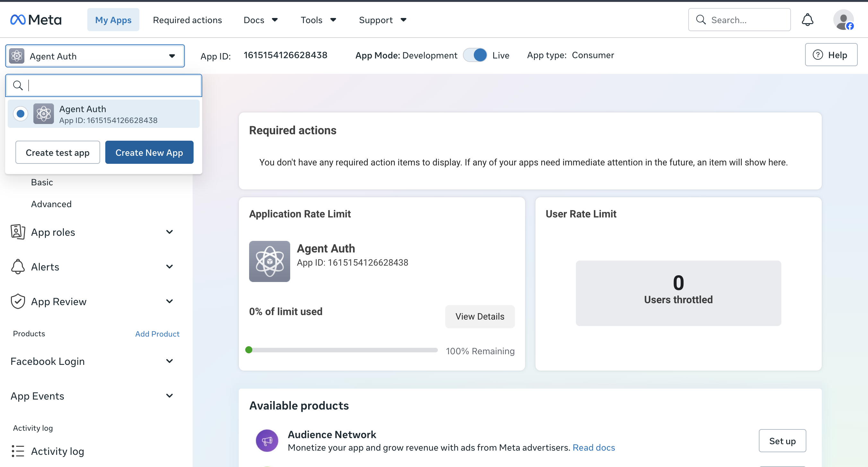Select the Agent Auth radio button

[21, 114]
